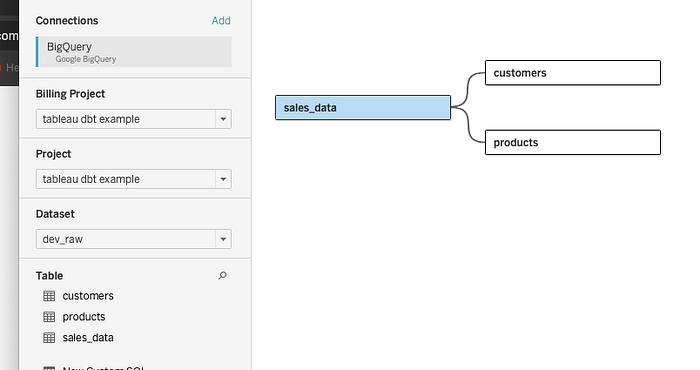Select the customers table on canvas
The image size is (700, 370).
(x=573, y=73)
